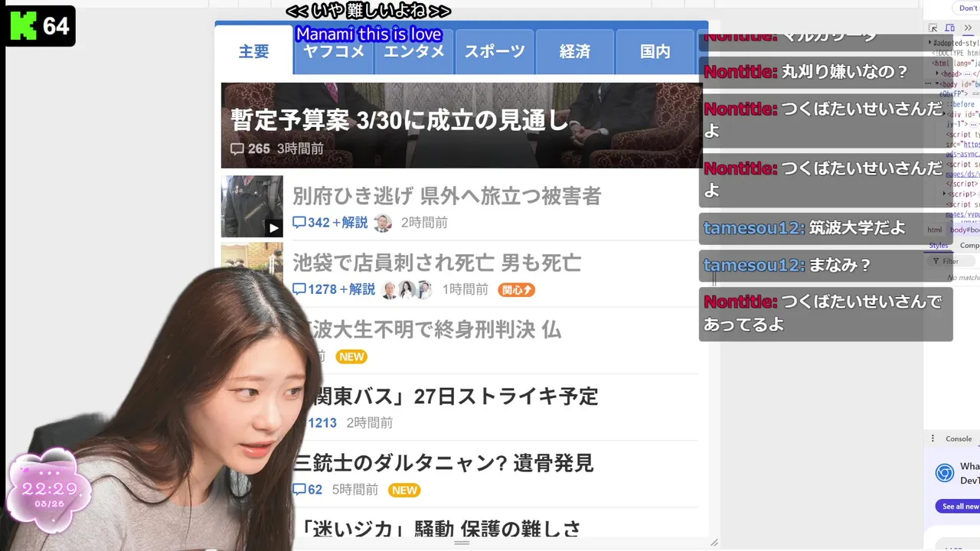Toggle the DevTools device toolbar icon

point(952,28)
